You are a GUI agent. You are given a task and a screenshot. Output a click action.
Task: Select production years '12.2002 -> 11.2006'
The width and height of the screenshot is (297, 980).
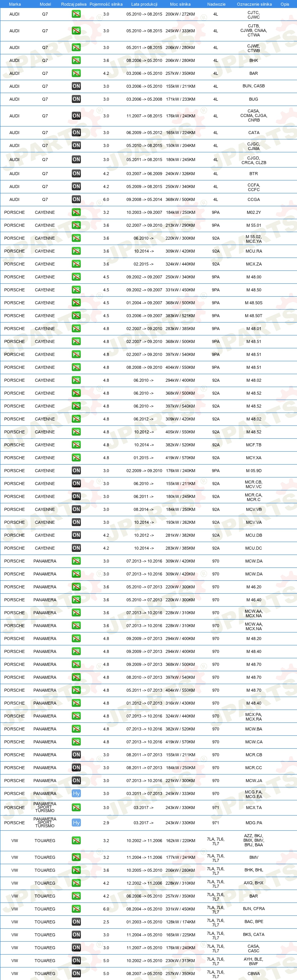(144, 884)
